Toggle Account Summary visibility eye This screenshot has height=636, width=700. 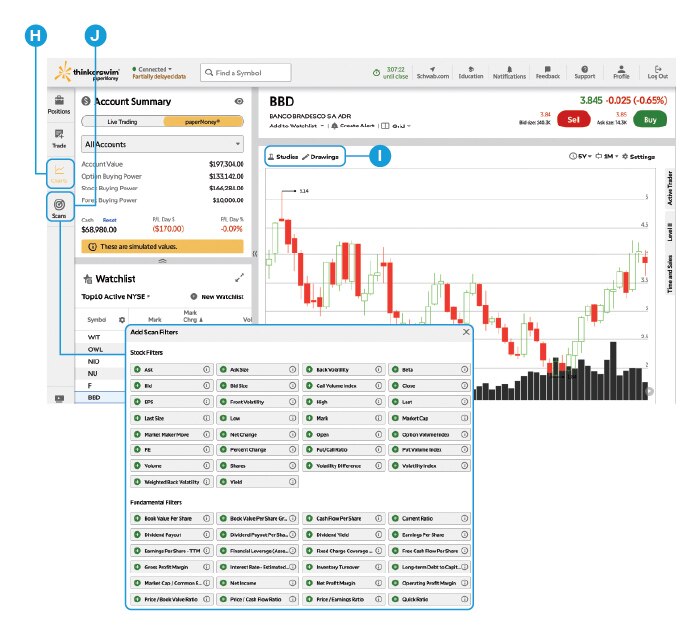239,101
